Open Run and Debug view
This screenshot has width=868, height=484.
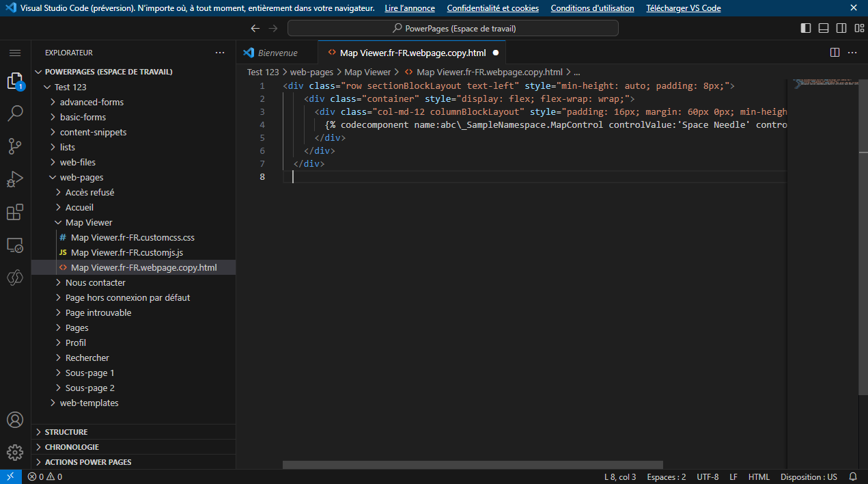pos(15,179)
